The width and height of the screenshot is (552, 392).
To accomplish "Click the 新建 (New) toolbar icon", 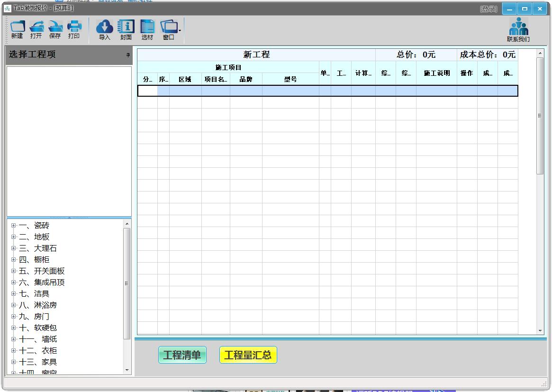I will [17, 29].
